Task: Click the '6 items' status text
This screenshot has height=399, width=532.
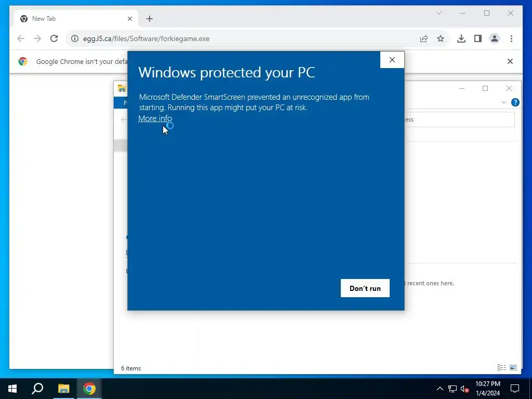Action: pyautogui.click(x=131, y=368)
